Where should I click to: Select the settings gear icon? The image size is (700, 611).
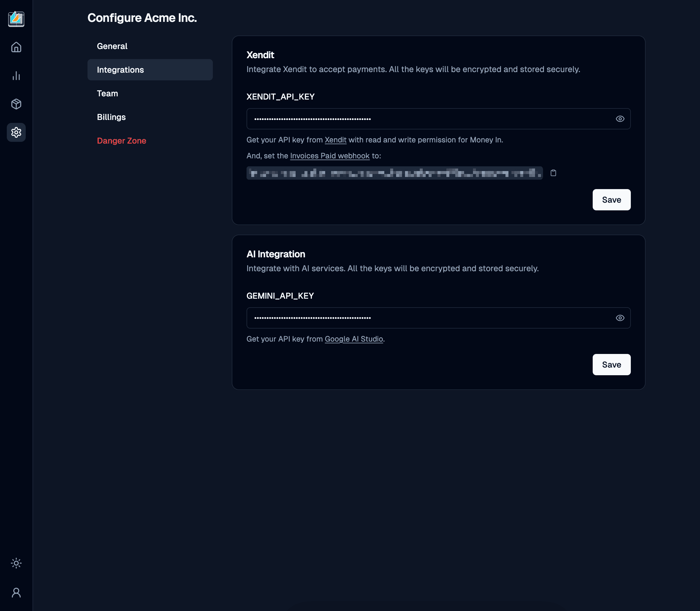point(16,132)
